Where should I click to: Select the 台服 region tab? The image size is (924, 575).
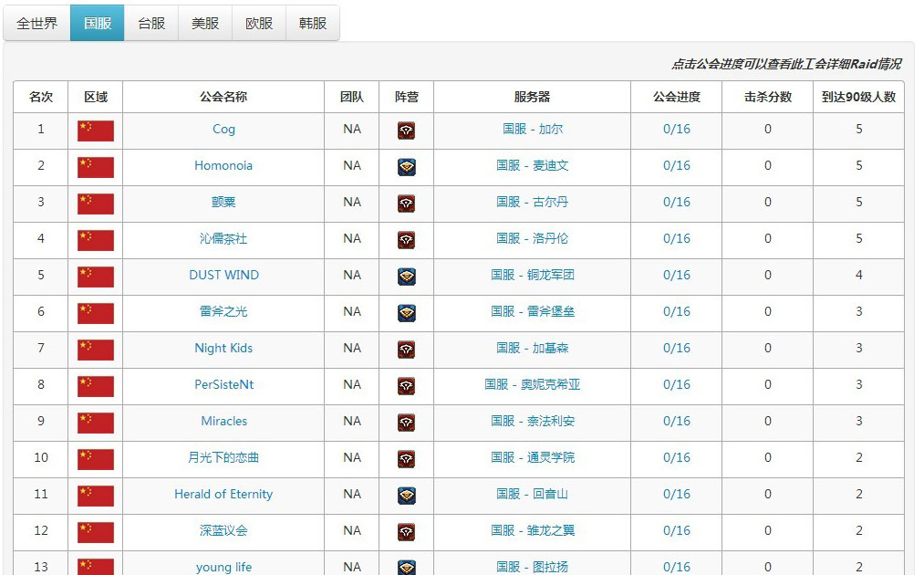[151, 24]
